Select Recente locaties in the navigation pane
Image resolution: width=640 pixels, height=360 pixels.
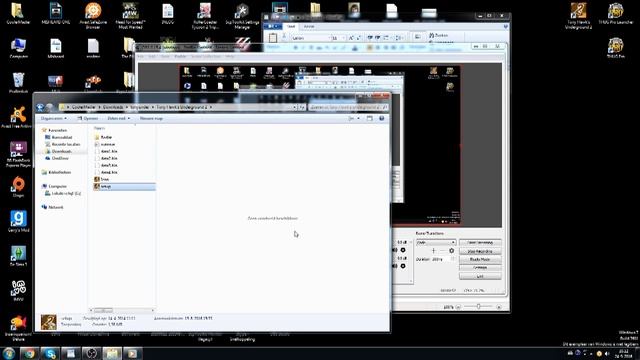coord(65,144)
